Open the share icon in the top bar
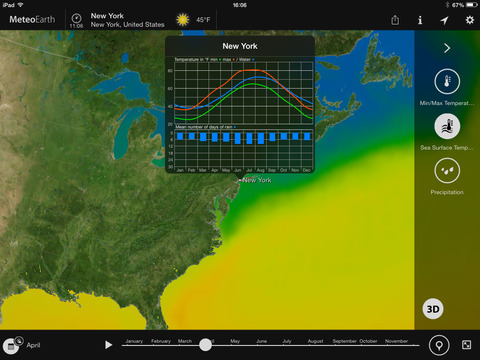The image size is (480, 360). coord(395,20)
